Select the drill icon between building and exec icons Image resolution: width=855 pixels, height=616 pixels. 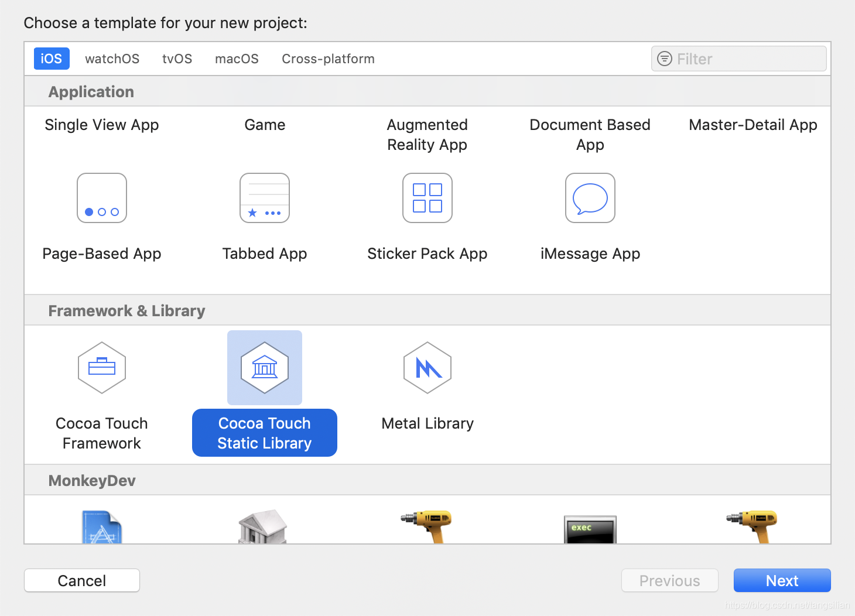tap(426, 526)
